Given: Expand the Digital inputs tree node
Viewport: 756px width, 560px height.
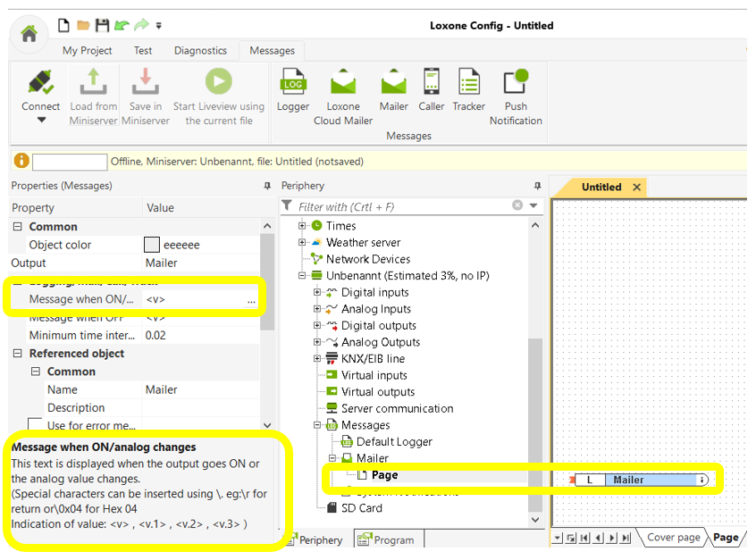Looking at the screenshot, I should coord(316,292).
